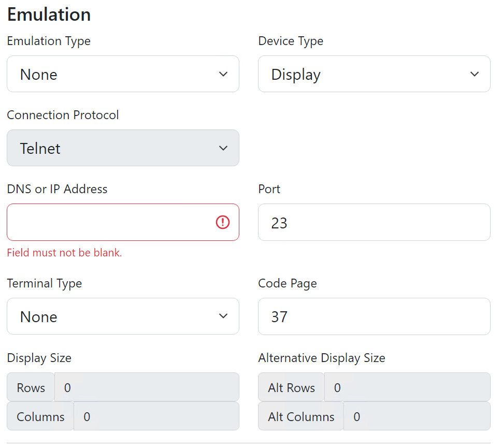501x448 pixels.
Task: Click the Emulation section heading
Action: point(49,15)
